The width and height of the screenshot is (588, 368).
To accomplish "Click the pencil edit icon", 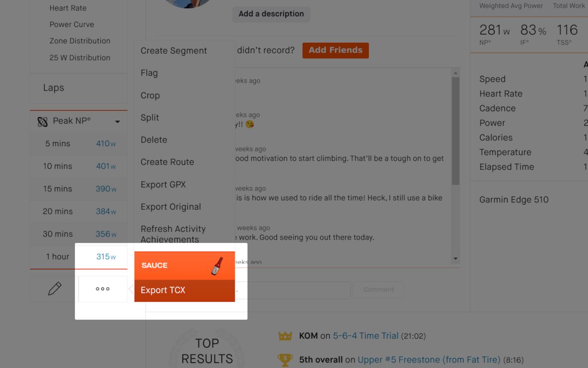I will (x=55, y=289).
